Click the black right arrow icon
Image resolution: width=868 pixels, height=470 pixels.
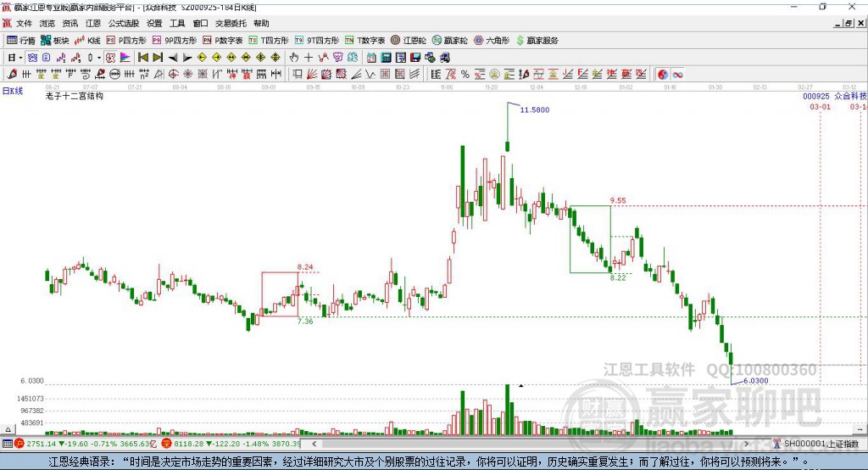tap(187, 58)
